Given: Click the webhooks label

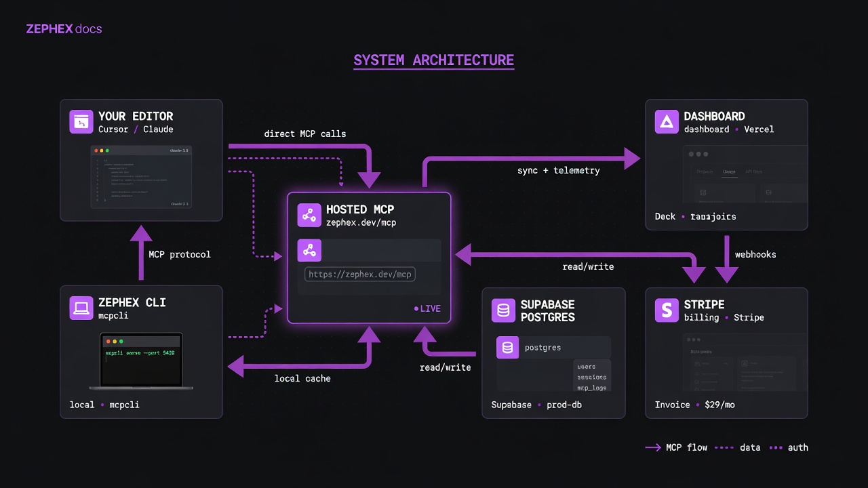Looking at the screenshot, I should tap(755, 254).
